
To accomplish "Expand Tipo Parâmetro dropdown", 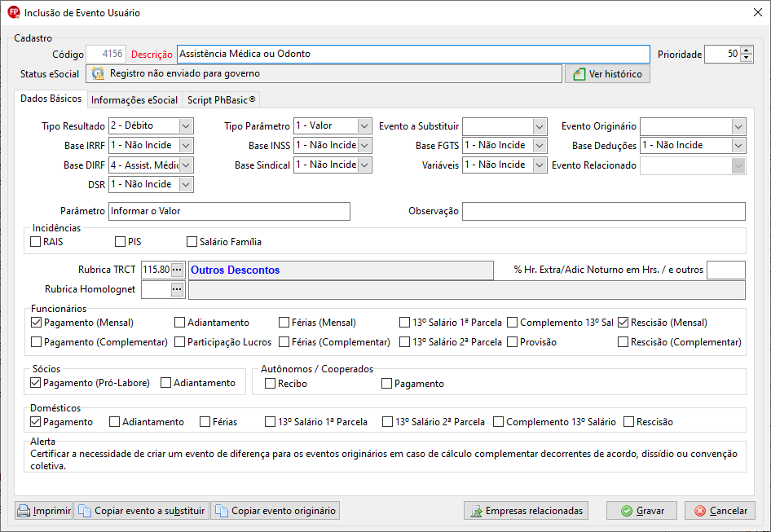I will [x=364, y=125].
